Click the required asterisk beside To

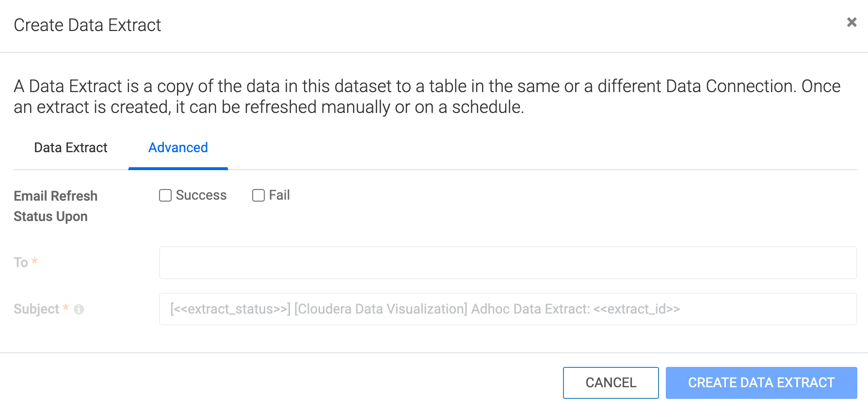(34, 261)
